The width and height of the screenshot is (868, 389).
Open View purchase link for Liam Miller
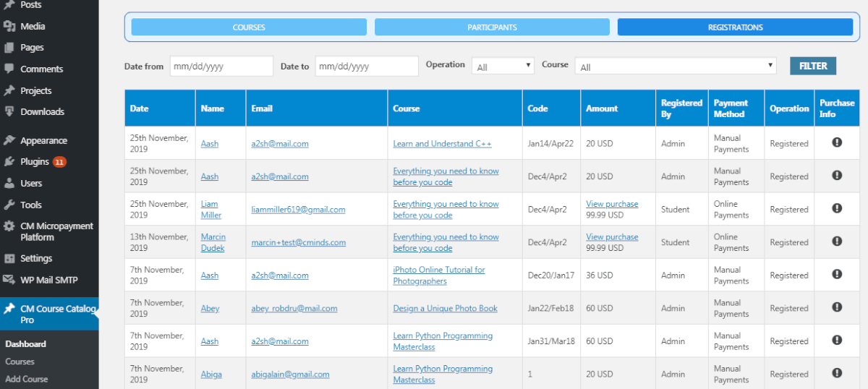tap(612, 204)
